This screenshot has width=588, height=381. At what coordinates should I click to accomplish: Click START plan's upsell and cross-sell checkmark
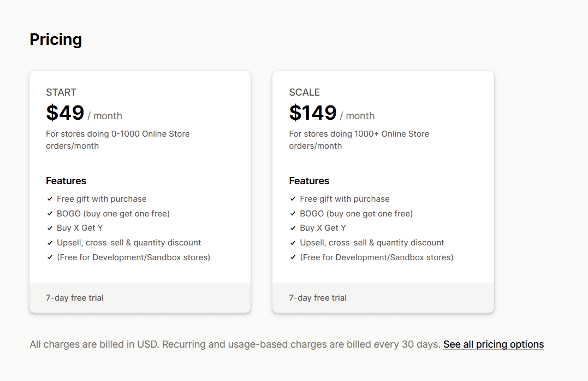click(x=50, y=243)
